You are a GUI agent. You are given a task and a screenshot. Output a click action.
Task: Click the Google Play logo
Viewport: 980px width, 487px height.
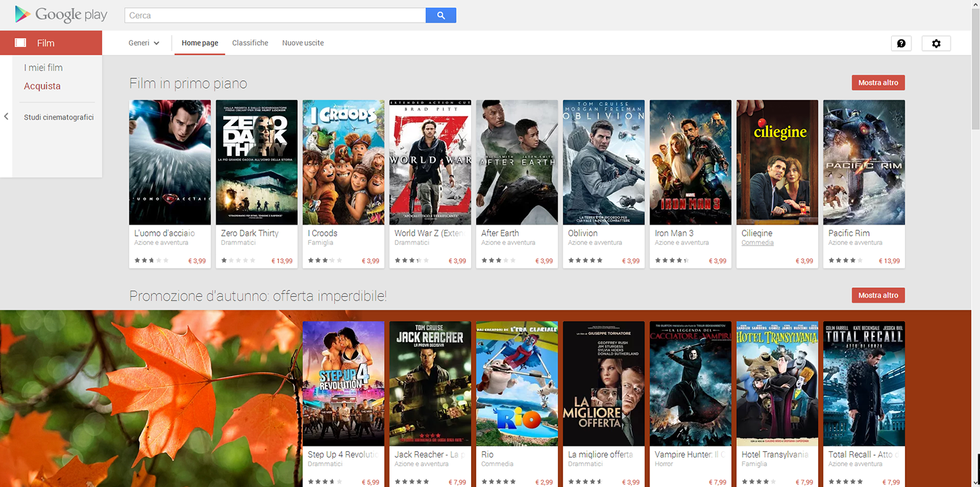(61, 14)
